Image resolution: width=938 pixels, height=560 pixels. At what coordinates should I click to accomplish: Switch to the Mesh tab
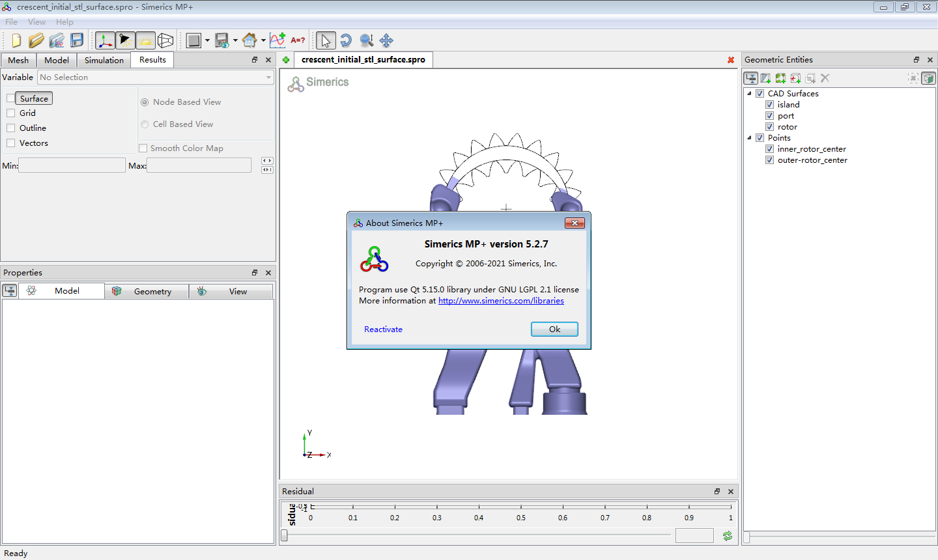pos(18,60)
